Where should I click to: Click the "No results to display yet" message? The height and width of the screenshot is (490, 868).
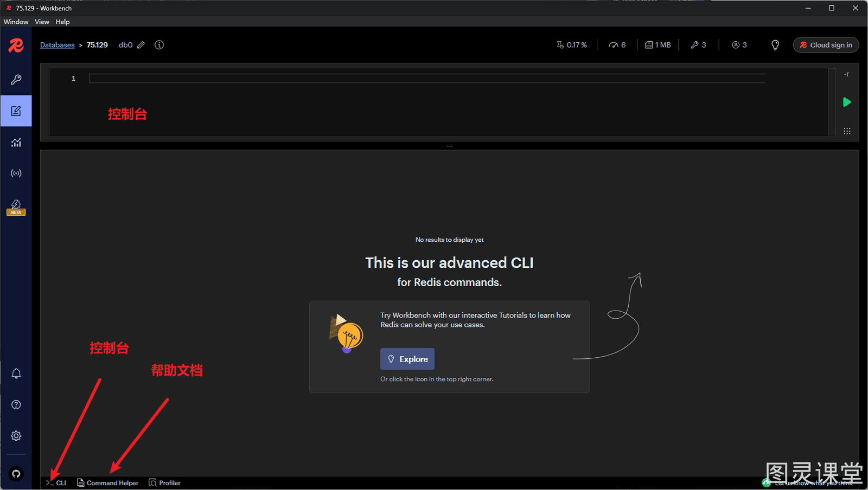[450, 240]
